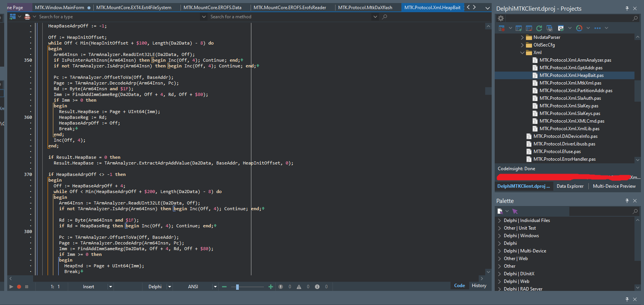The image size is (644, 305).
Task: Click the remove project icon
Action: click(529, 28)
